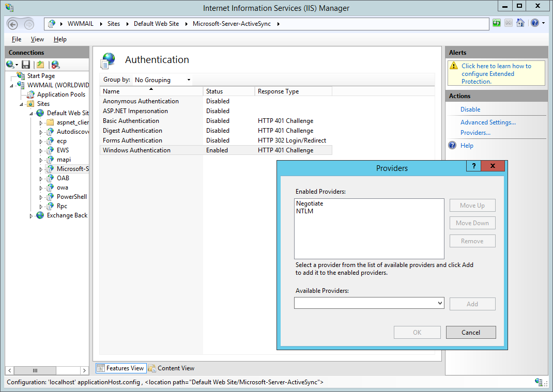Click the Microsoft-Server-ActiveSync application icon
This screenshot has height=392, width=553.
50,169
